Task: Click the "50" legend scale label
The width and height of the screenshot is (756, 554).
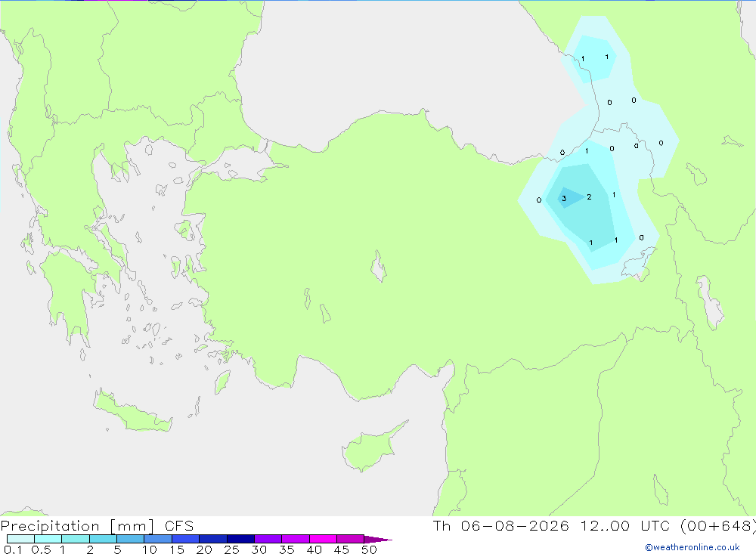Action: [369, 549]
